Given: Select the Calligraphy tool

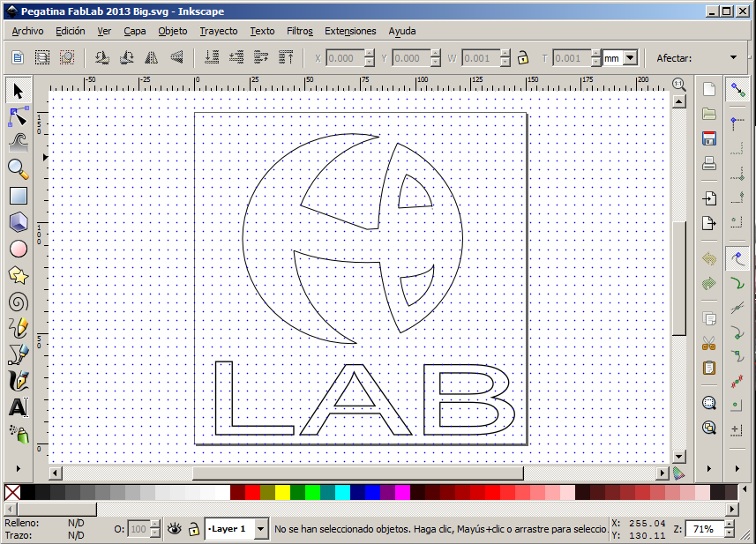Looking at the screenshot, I should (19, 381).
